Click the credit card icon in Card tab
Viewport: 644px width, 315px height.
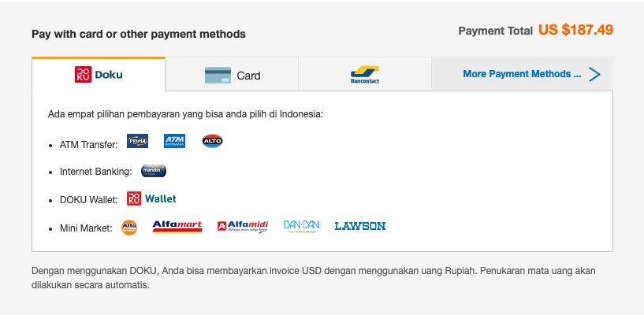coord(218,75)
